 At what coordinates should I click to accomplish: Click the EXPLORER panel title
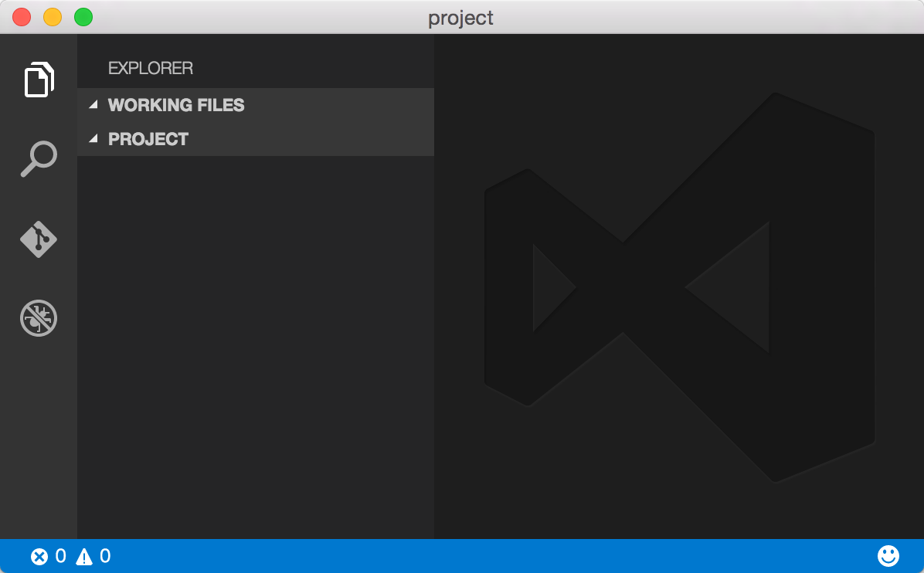coord(151,68)
